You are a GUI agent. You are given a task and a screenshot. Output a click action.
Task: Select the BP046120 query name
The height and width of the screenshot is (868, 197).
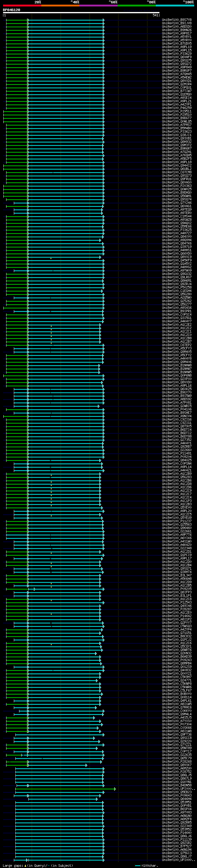click(x=11, y=10)
